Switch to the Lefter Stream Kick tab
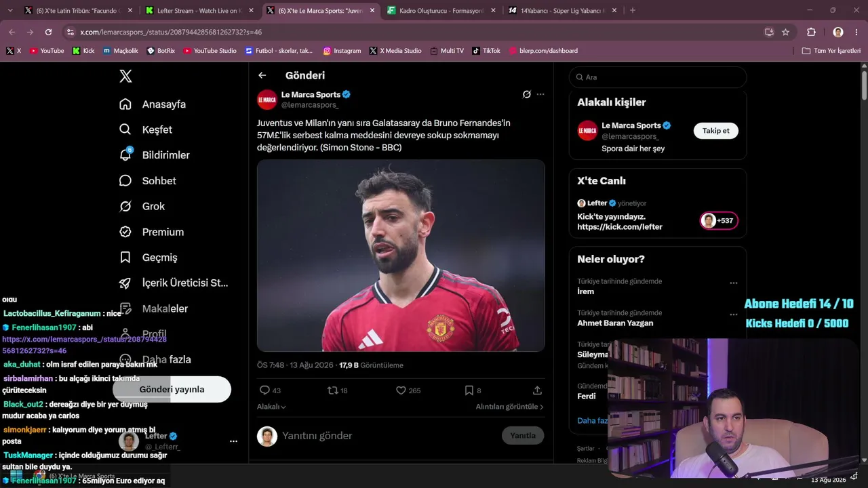Viewport: 868px width, 488px height. pyautogui.click(x=199, y=11)
